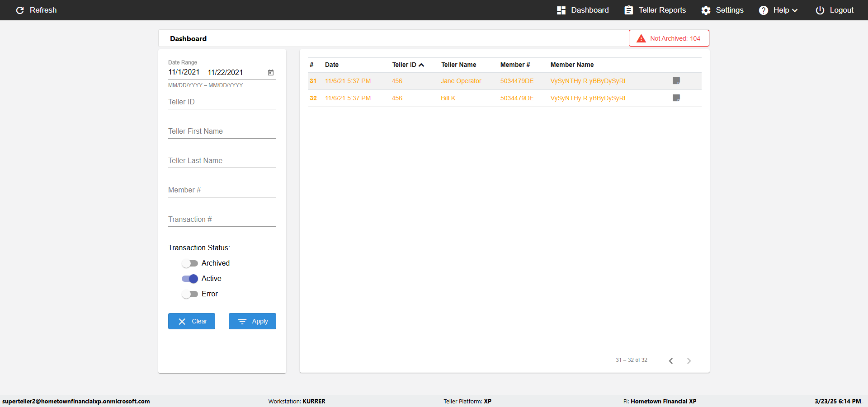Open the Settings page
868x407 pixels.
tap(722, 10)
